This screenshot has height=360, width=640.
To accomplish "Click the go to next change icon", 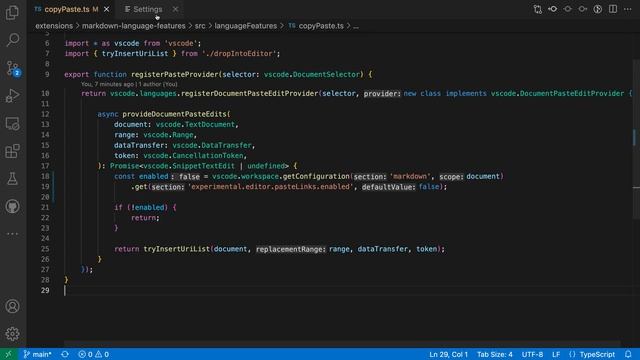I will 582,9.
